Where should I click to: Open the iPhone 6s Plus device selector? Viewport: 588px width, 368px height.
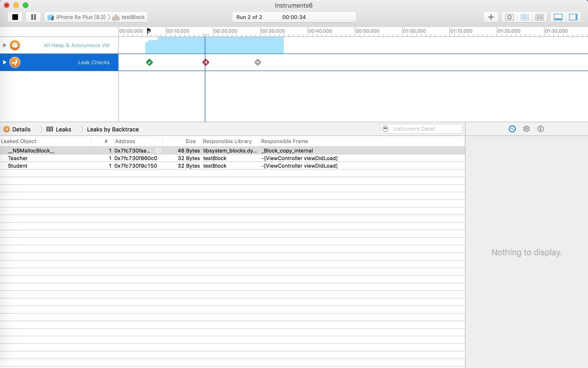[x=77, y=17]
